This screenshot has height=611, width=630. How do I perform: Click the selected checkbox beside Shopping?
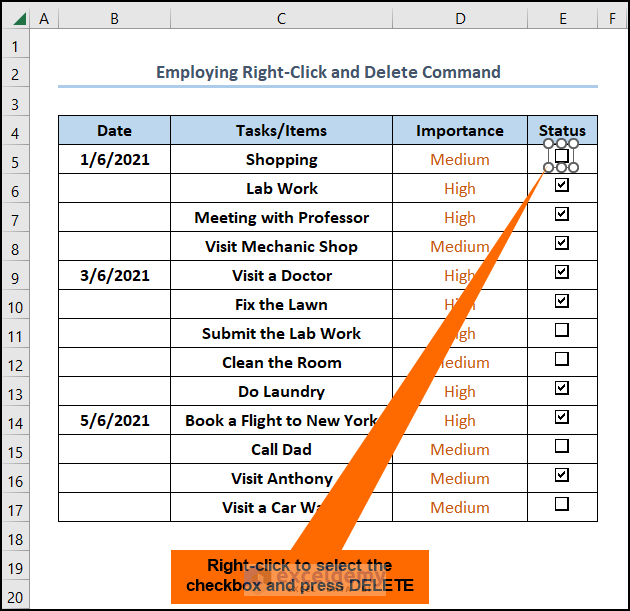tap(562, 156)
